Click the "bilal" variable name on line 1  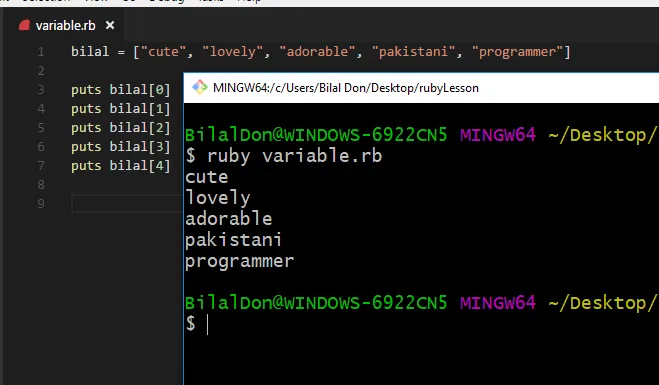pyautogui.click(x=90, y=51)
